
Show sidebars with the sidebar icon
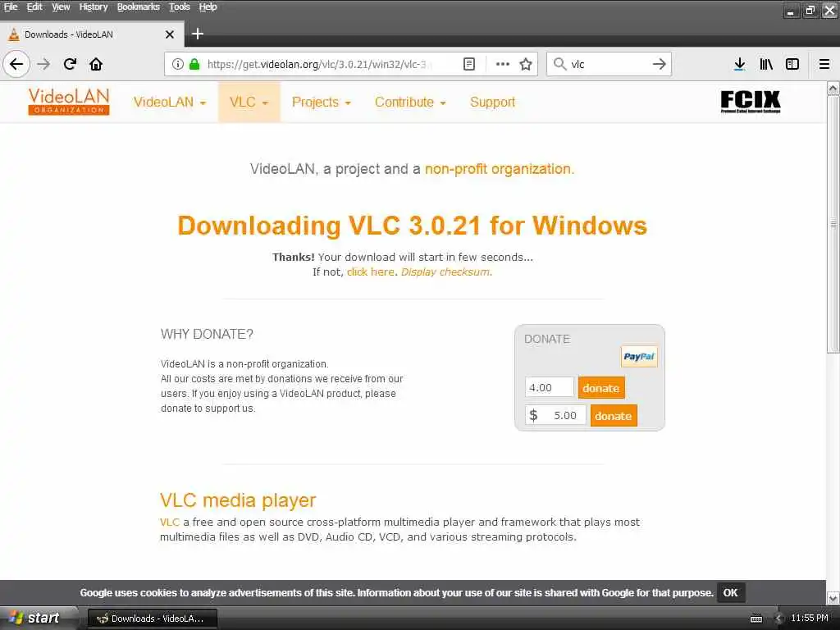coord(792,64)
